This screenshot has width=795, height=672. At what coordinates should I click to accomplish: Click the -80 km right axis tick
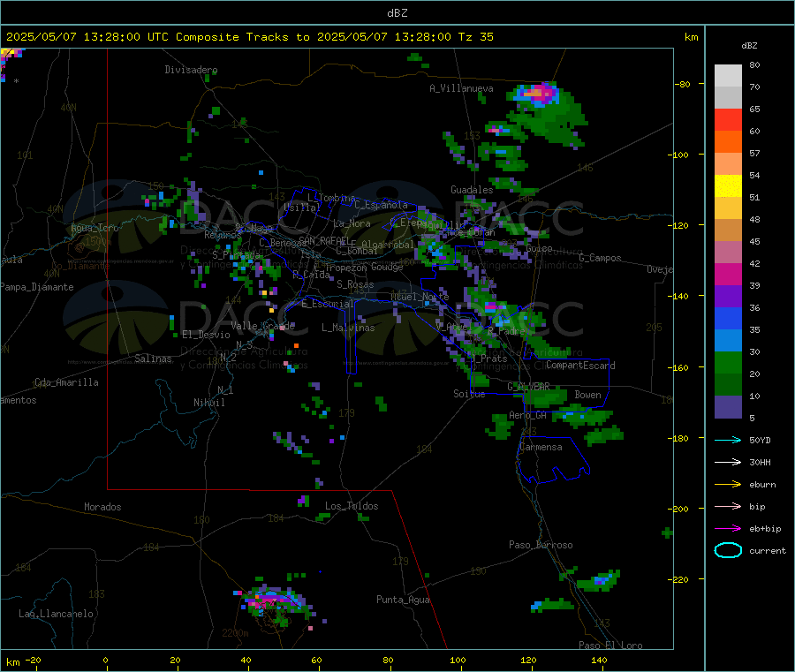tap(682, 84)
